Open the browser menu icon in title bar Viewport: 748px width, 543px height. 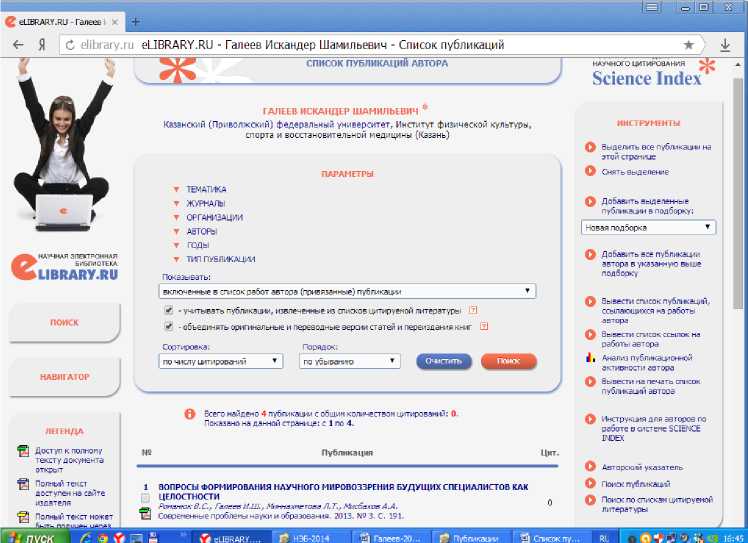[652, 7]
